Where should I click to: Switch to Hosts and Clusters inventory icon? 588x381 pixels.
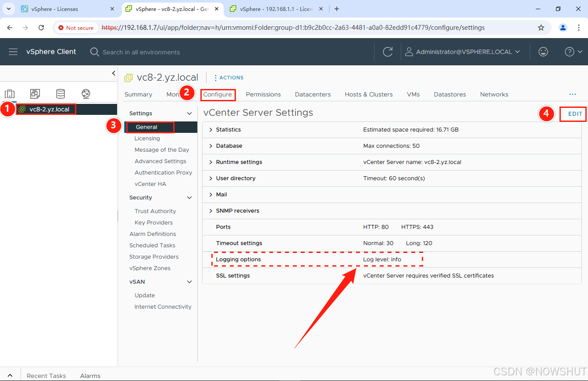click(10, 94)
